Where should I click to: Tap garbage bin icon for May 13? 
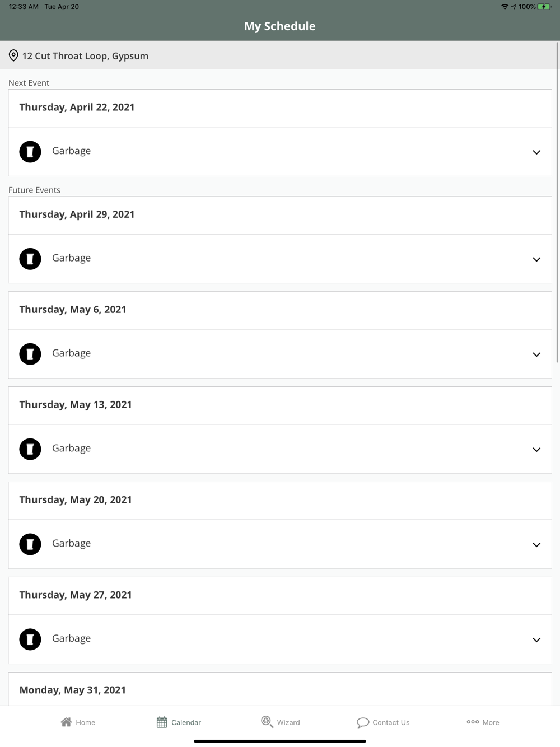pos(30,449)
